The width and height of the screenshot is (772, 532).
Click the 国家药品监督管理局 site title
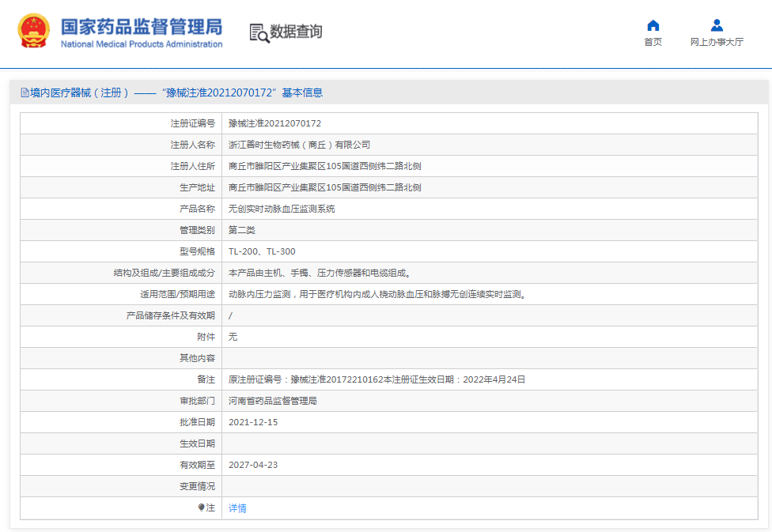click(142, 27)
